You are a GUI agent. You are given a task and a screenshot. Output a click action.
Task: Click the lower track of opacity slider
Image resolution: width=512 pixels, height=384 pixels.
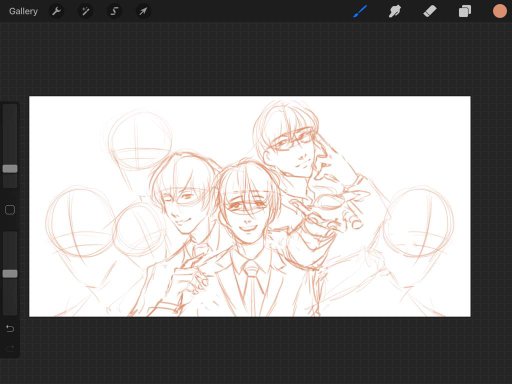(x=10, y=296)
